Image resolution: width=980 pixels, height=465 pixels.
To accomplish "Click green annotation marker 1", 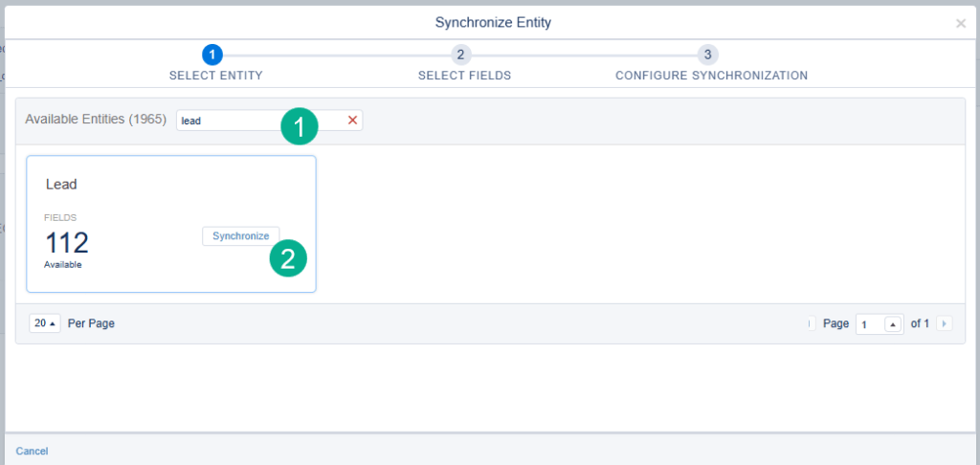I will (x=300, y=126).
